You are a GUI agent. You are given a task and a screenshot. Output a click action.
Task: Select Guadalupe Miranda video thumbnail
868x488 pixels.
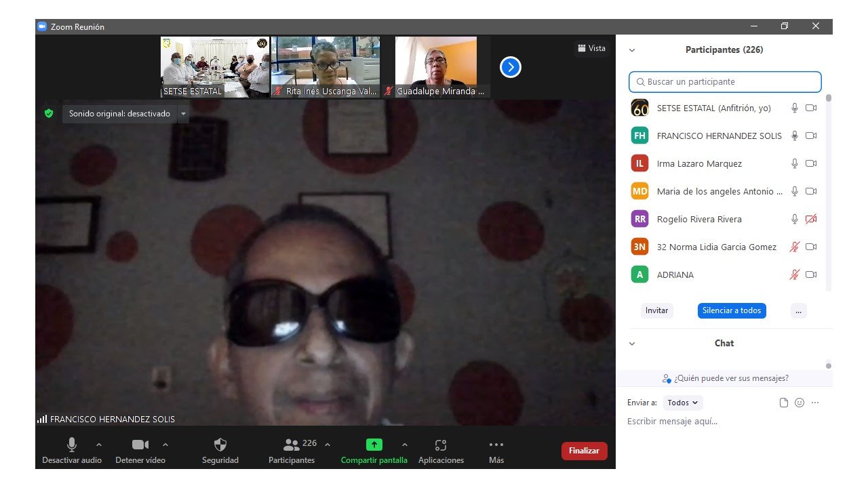pyautogui.click(x=436, y=67)
